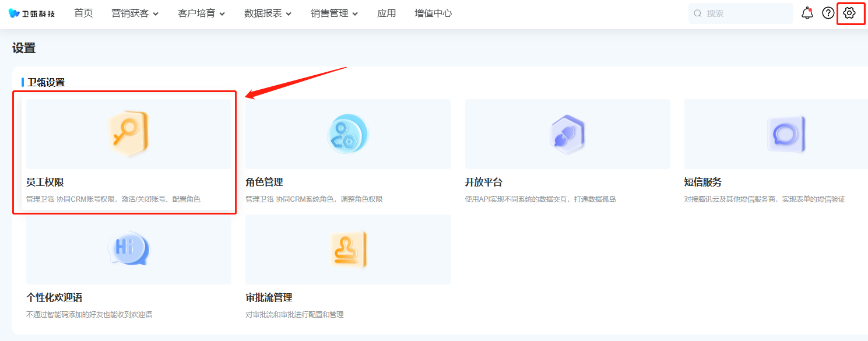
Task: Open the 客户培育 menu label
Action: (x=196, y=13)
